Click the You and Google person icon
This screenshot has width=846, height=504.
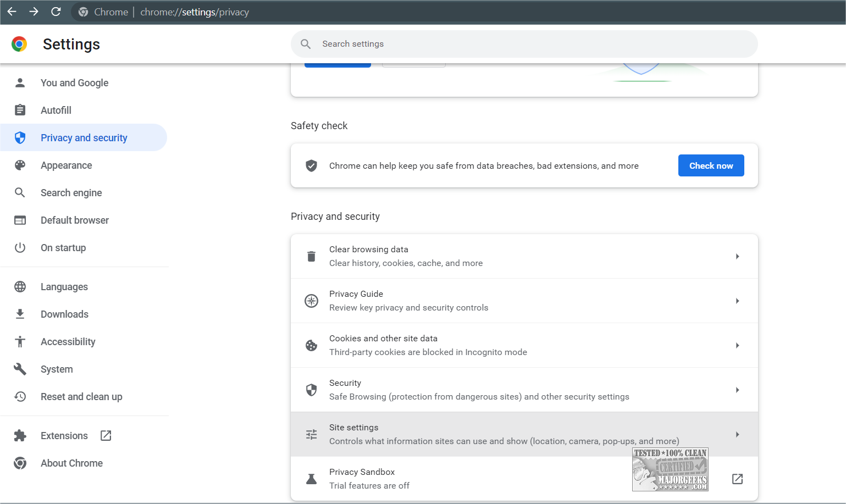20,82
